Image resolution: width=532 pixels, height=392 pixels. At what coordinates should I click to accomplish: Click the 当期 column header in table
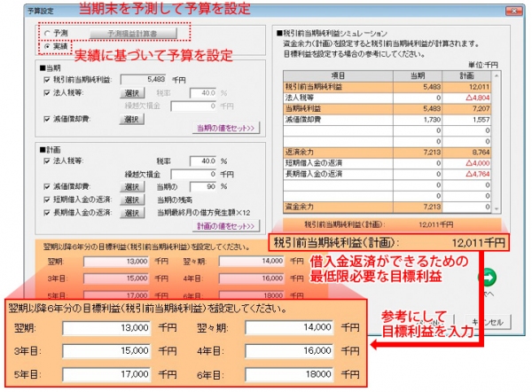[x=418, y=75]
